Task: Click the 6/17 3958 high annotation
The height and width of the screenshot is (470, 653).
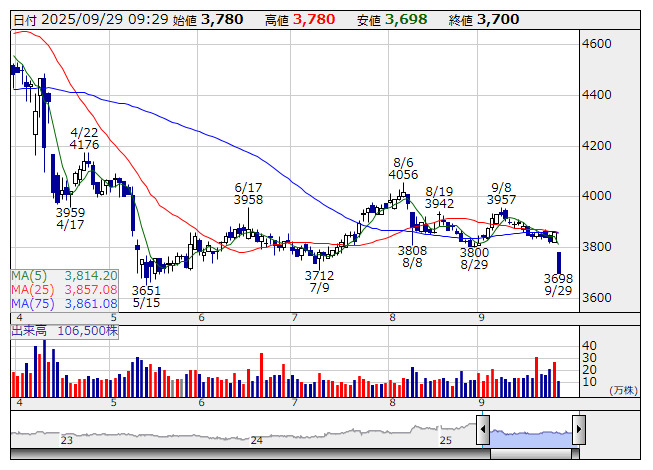Action: coord(248,194)
